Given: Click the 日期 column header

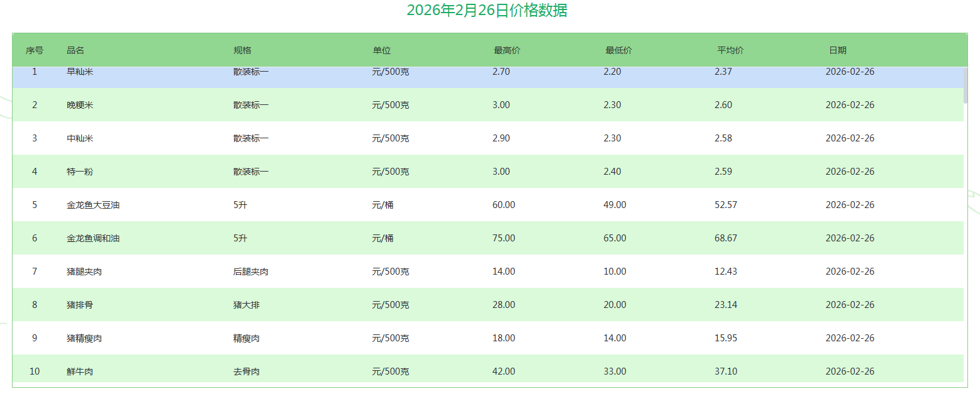Looking at the screenshot, I should (x=837, y=50).
